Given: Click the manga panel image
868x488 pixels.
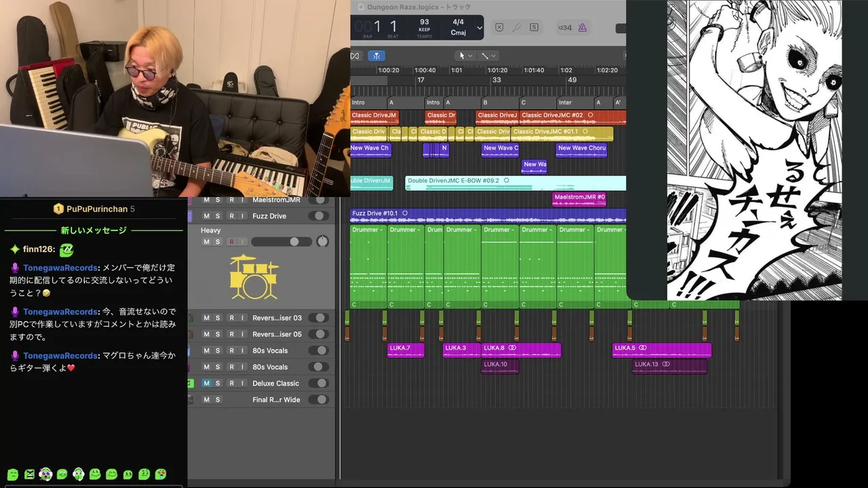Looking at the screenshot, I should (x=754, y=150).
